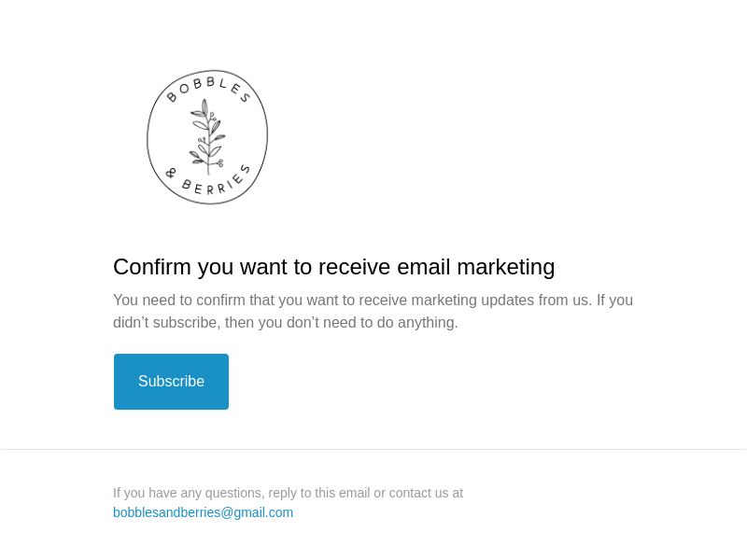Open the bobblesandberries@gmail.com email link
The height and width of the screenshot is (560, 747).
203,512
